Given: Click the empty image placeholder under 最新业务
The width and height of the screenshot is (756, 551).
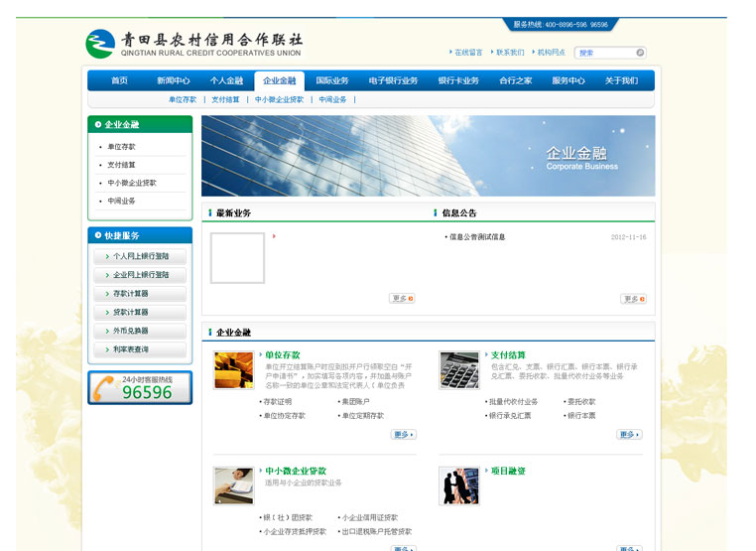Looking at the screenshot, I should [237, 258].
